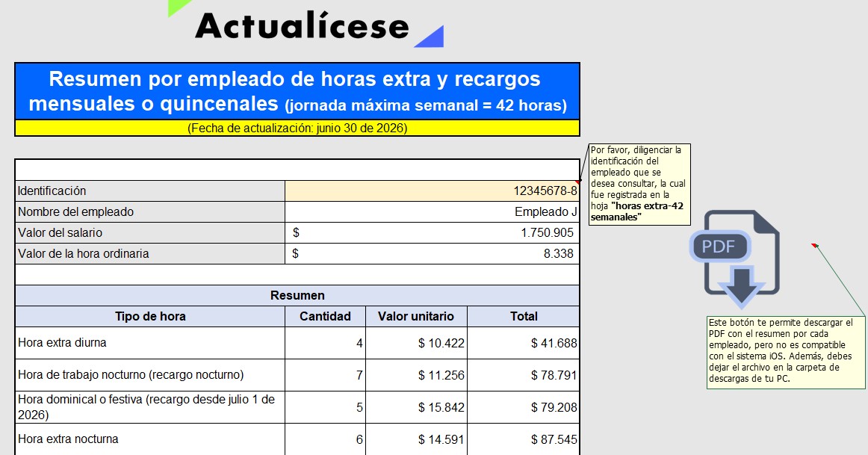868x455 pixels.
Task: Select quantity 4 for Hora extra diurna
Action: coord(325,343)
